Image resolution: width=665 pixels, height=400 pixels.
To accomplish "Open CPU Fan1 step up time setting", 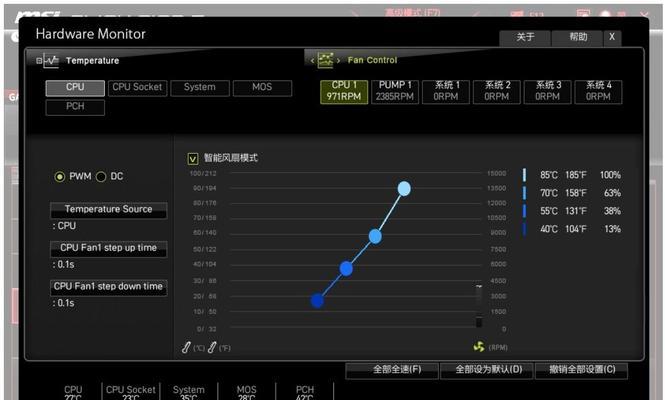I will (x=109, y=249).
